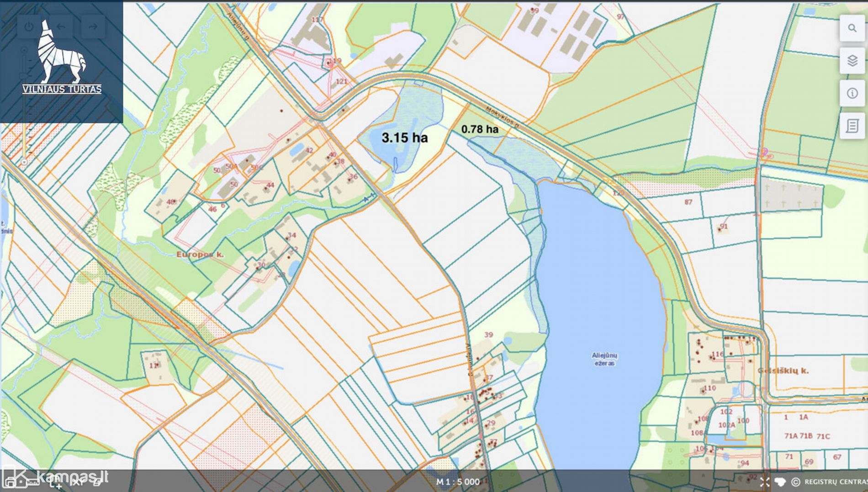This screenshot has height=492, width=868.
Task: Open the map search tool
Action: (852, 28)
